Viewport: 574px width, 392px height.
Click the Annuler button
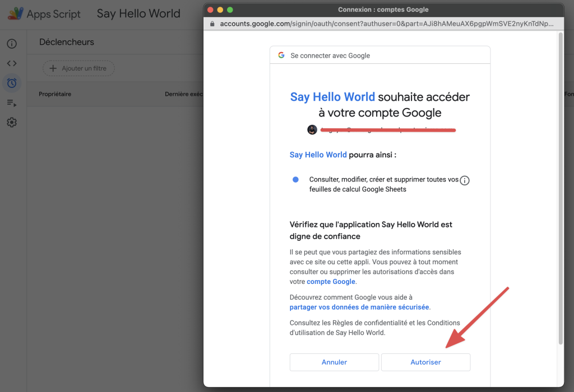[x=334, y=362]
